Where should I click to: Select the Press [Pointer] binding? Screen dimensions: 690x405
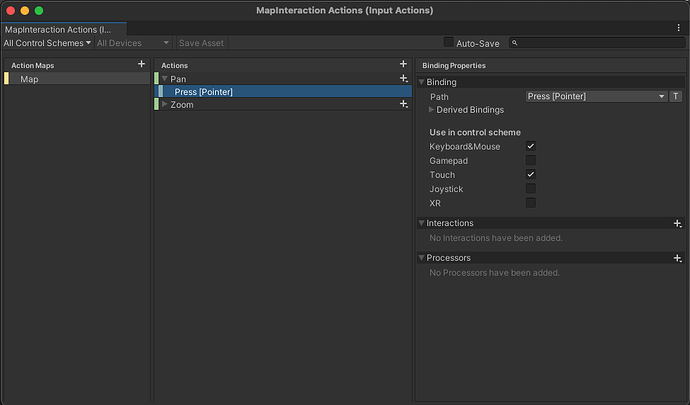(203, 92)
